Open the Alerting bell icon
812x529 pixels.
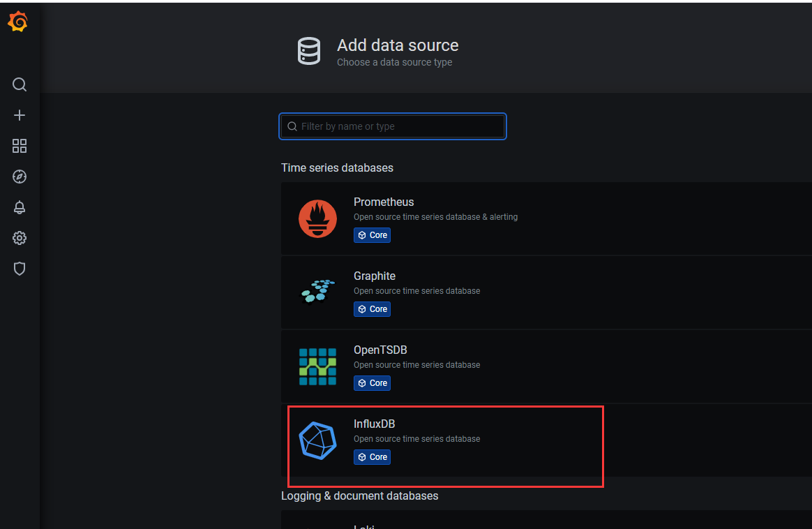click(19, 207)
